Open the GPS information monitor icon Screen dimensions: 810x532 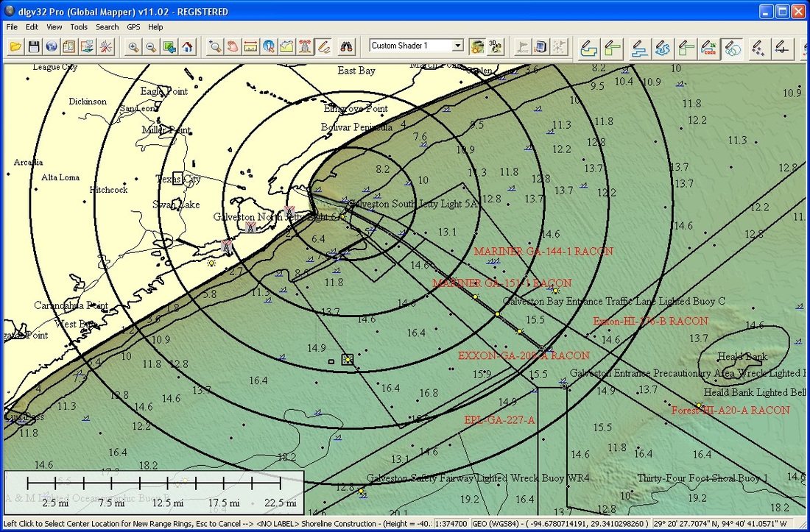(540, 47)
